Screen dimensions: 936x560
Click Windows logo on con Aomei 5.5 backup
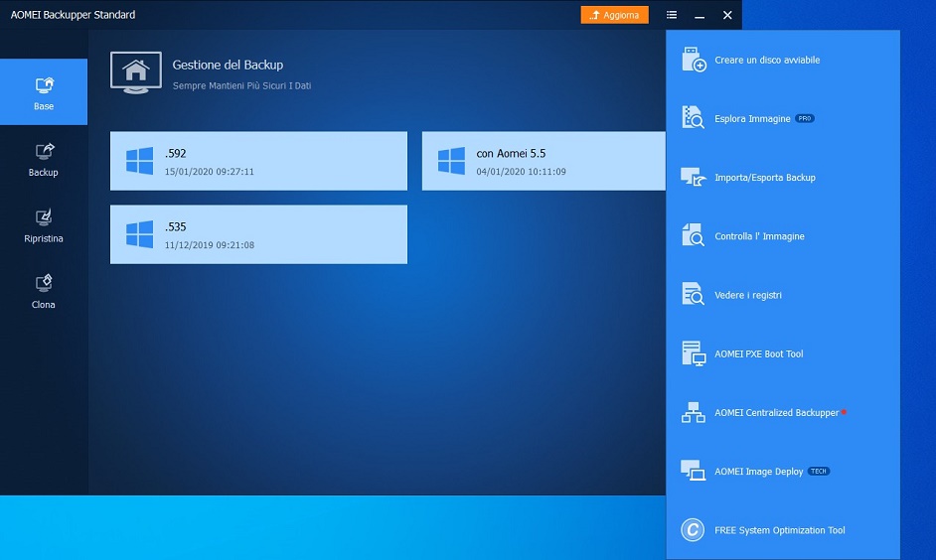click(x=451, y=161)
